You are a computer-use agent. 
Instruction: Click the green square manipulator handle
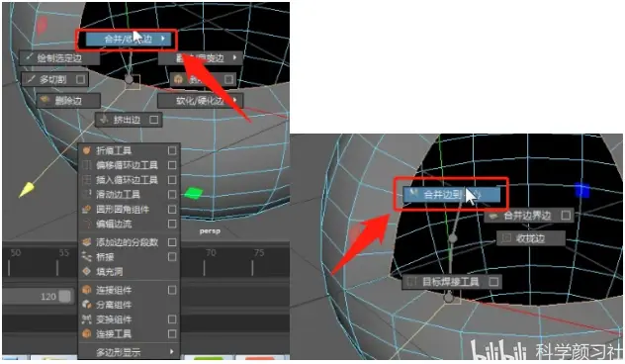tap(193, 193)
